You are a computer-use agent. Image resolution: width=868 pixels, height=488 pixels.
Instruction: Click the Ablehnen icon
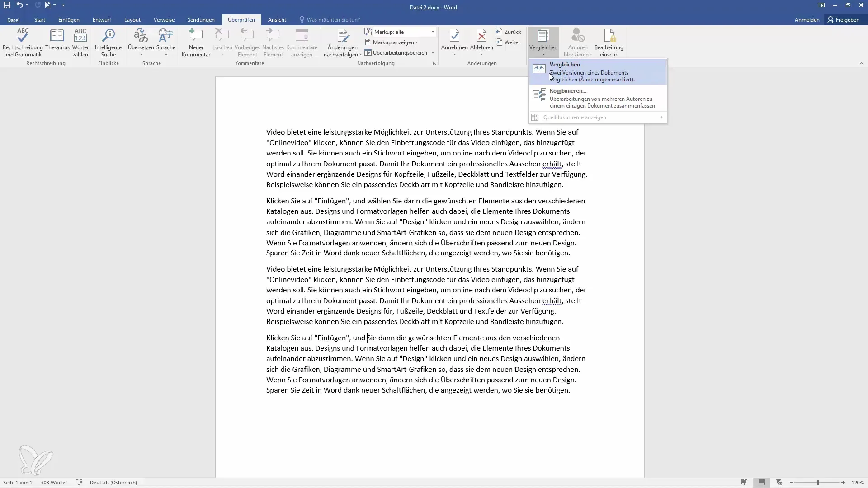[481, 36]
